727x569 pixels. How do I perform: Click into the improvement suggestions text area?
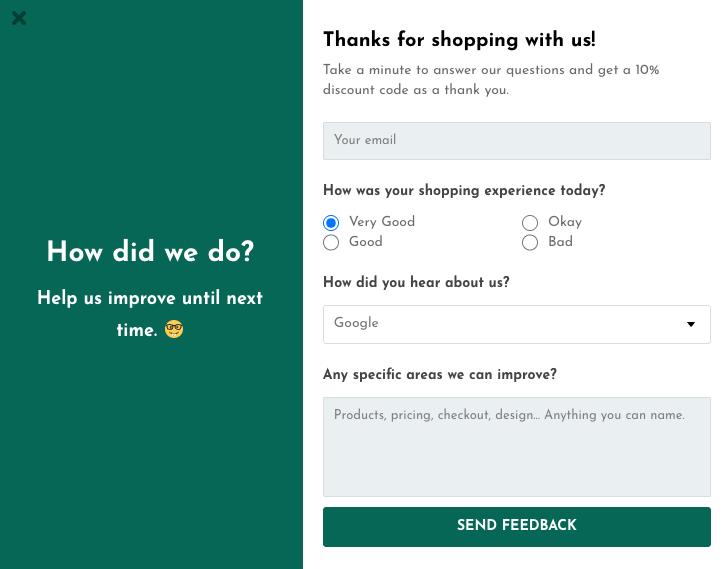pos(517,447)
